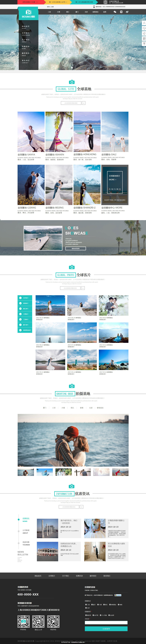Check the 三亚 shooting location checkbox
This screenshot has width=146, height=644.
click(x=86, y=604)
